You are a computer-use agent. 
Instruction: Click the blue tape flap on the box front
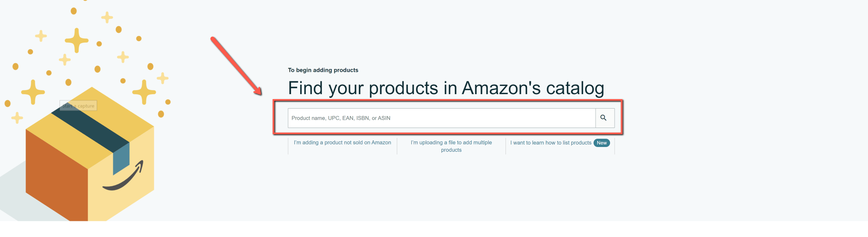click(x=121, y=159)
